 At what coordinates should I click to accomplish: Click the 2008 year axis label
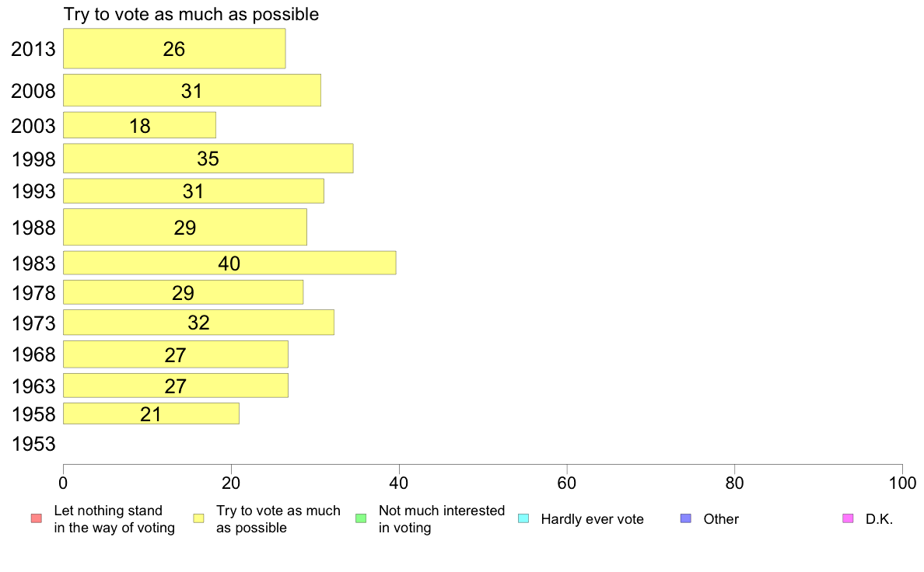pyautogui.click(x=33, y=91)
